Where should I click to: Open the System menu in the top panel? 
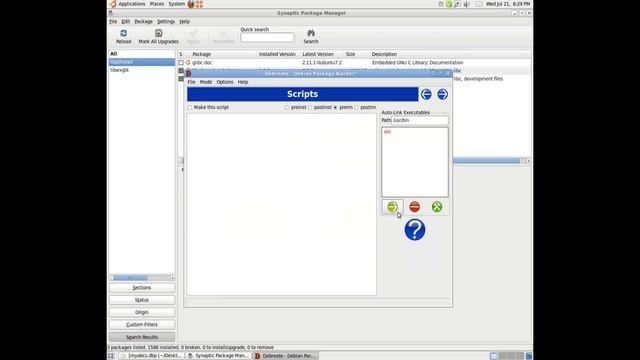[x=176, y=4]
